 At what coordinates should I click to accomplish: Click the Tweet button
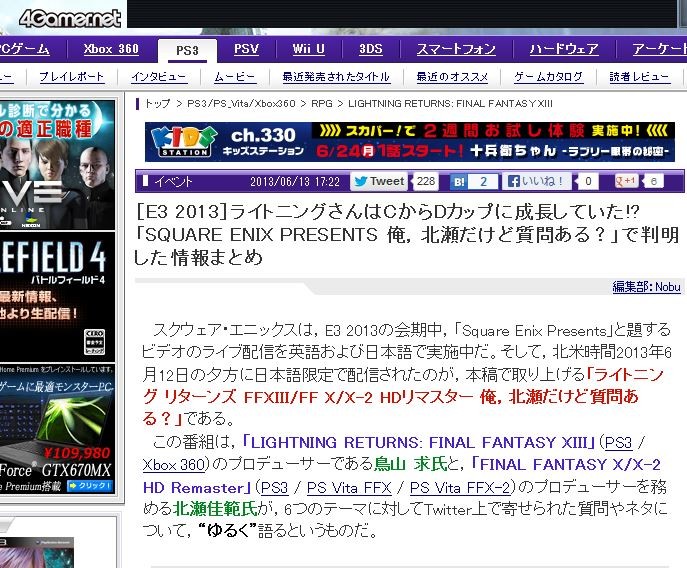[379, 181]
